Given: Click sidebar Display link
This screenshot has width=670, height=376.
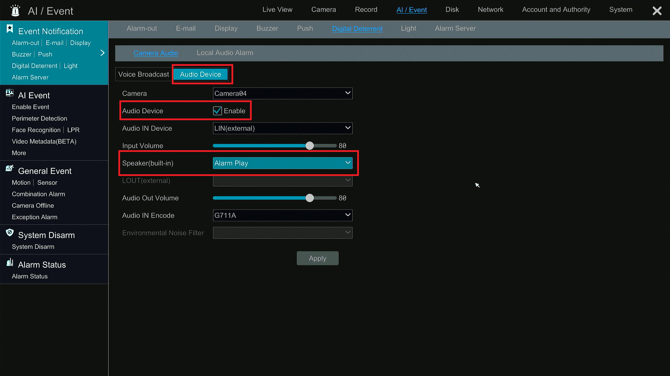Looking at the screenshot, I should (x=80, y=43).
